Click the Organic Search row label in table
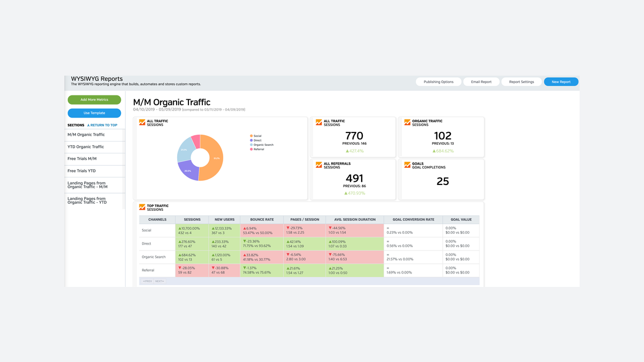 [153, 257]
